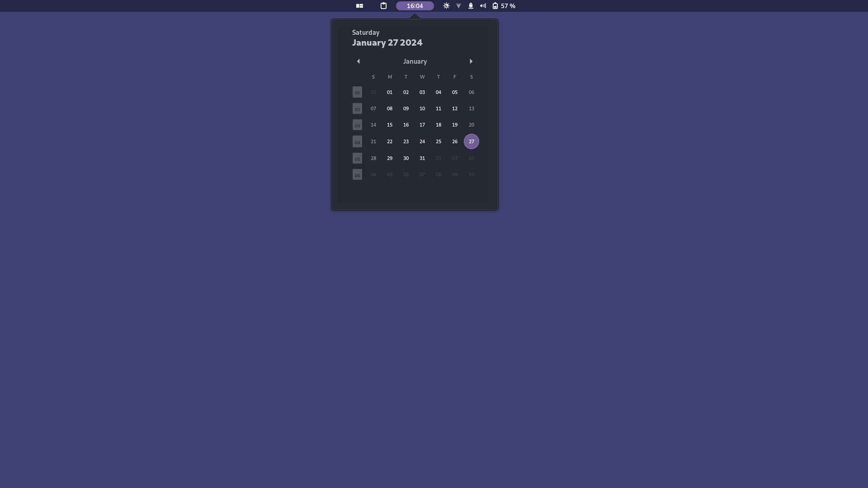Click the night light brightness icon
Viewport: 868px width, 488px height.
pyautogui.click(x=446, y=6)
